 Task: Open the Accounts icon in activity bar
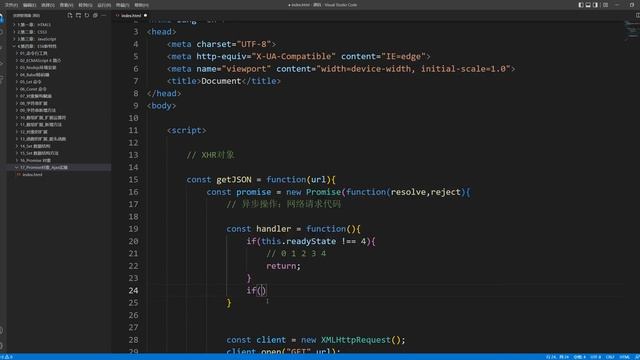(2, 330)
